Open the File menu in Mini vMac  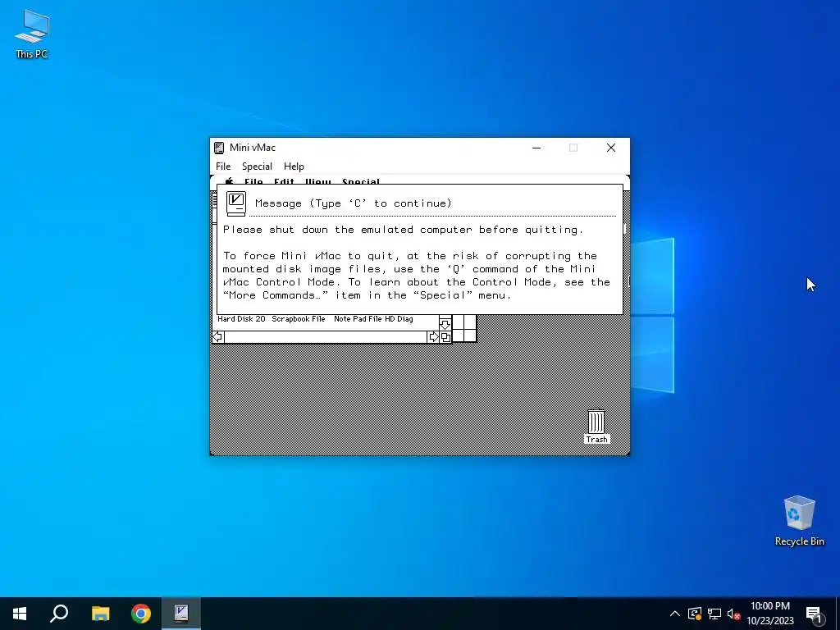223,166
